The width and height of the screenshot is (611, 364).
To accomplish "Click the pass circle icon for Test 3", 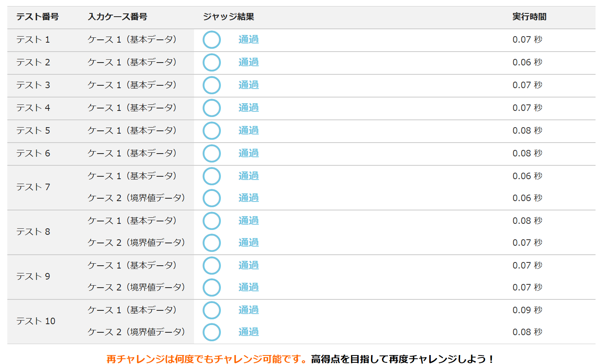I will coord(212,85).
